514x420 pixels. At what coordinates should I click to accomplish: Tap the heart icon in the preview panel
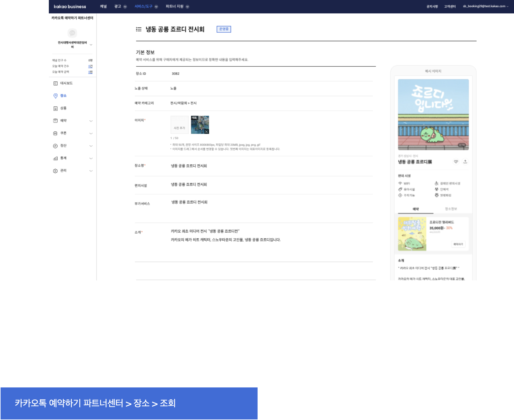[456, 162]
